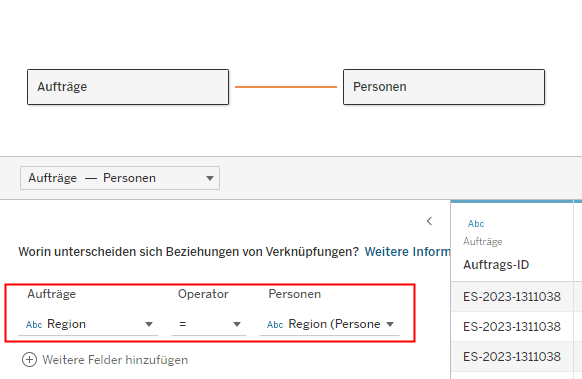Open the Weitere Informationen link
This screenshot has width=582, height=379.
tap(408, 252)
